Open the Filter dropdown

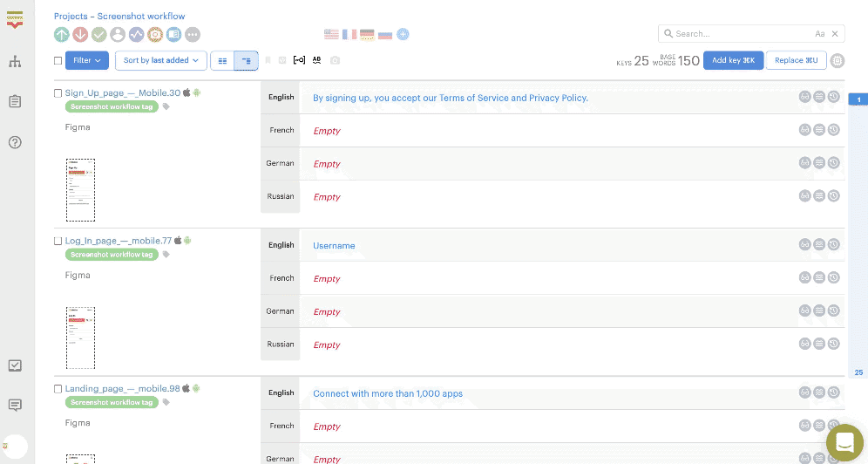(87, 60)
